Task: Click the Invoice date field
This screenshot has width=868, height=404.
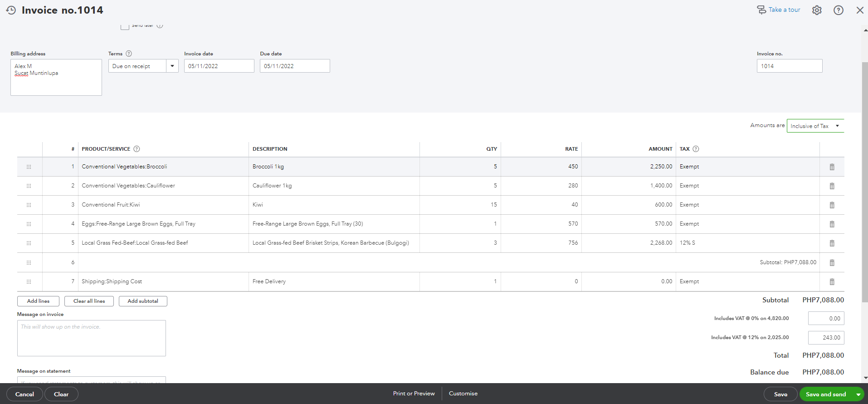Action: 219,66
